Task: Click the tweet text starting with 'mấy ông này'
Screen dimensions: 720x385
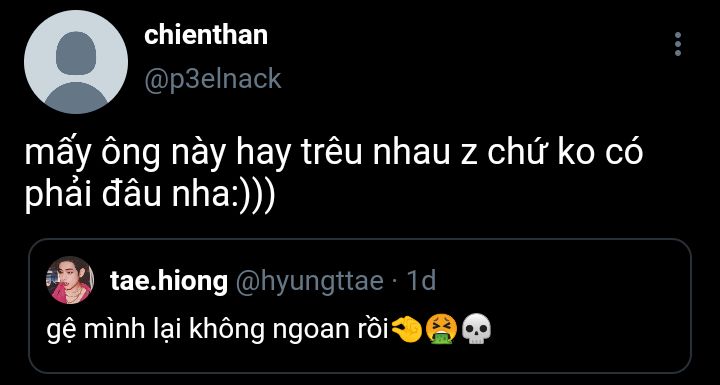Action: [334, 174]
